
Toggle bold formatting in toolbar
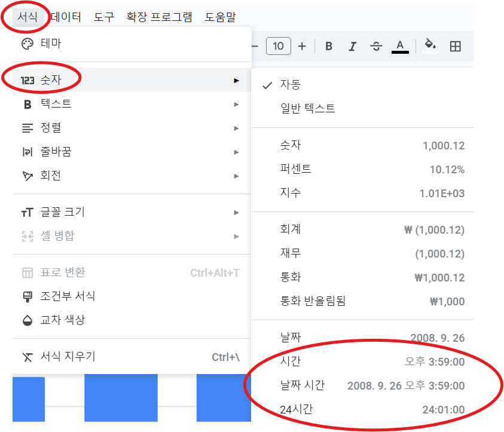(x=328, y=45)
